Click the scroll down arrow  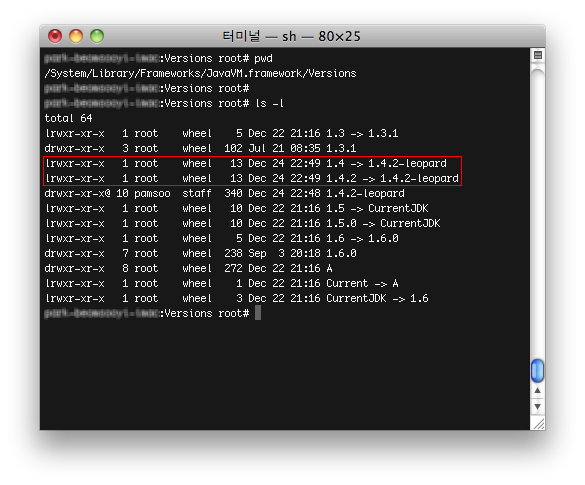click(x=537, y=406)
